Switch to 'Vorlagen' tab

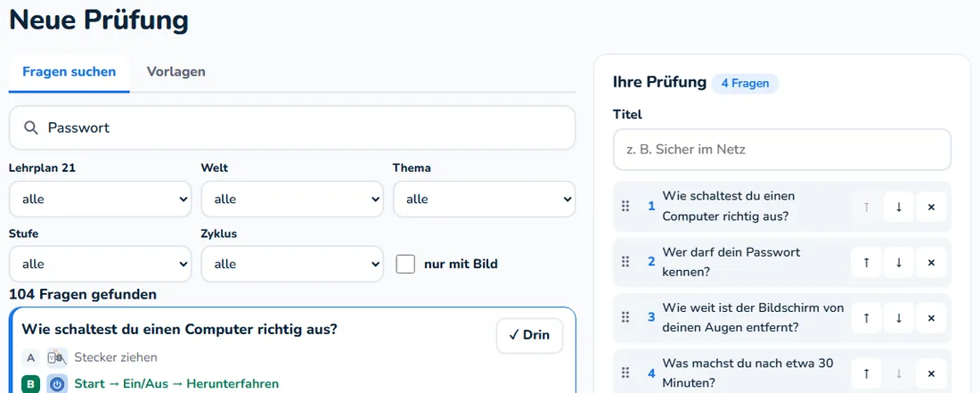(176, 72)
